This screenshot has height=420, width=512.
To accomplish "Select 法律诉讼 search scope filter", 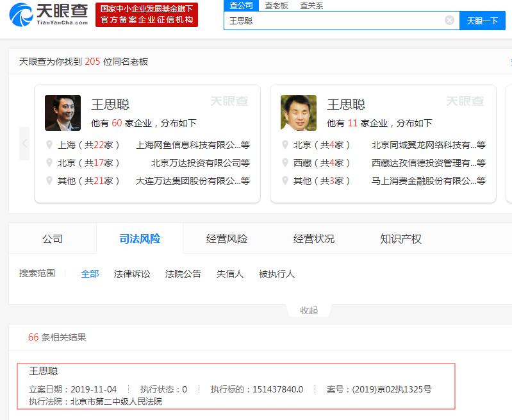I will [132, 274].
